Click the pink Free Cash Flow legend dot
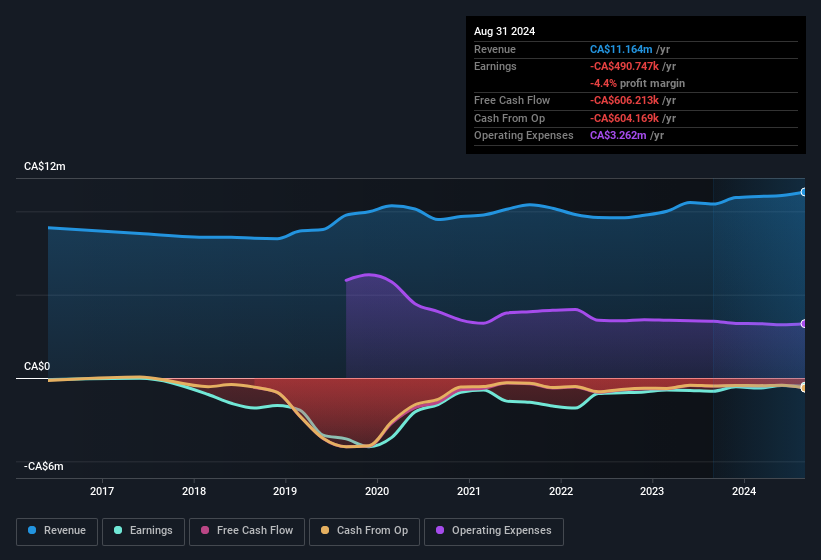821x560 pixels. coord(205,530)
